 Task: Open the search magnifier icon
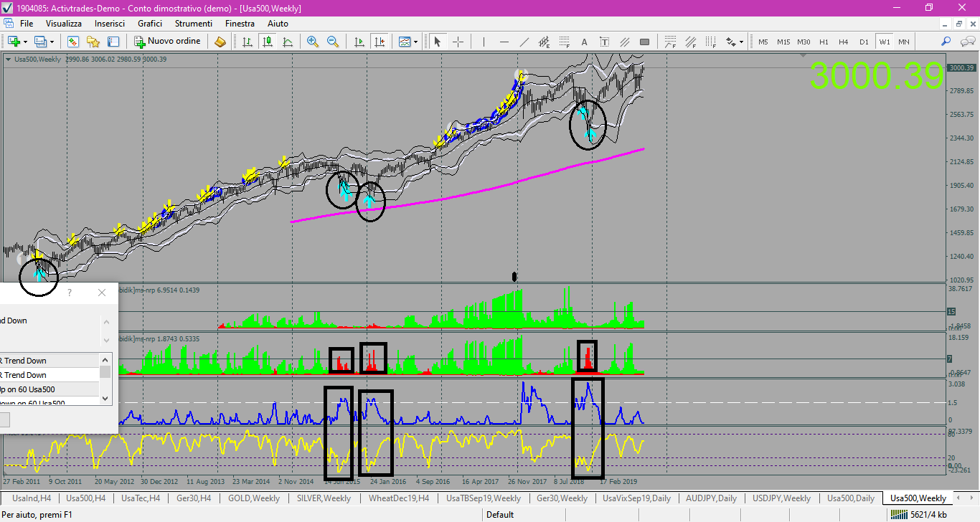tap(946, 42)
